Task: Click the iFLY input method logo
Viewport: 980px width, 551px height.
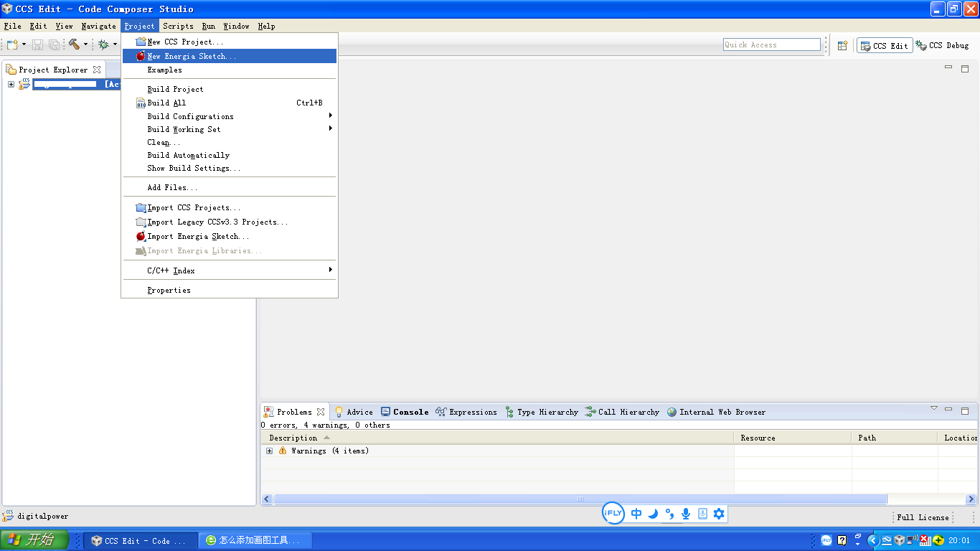Action: [613, 513]
